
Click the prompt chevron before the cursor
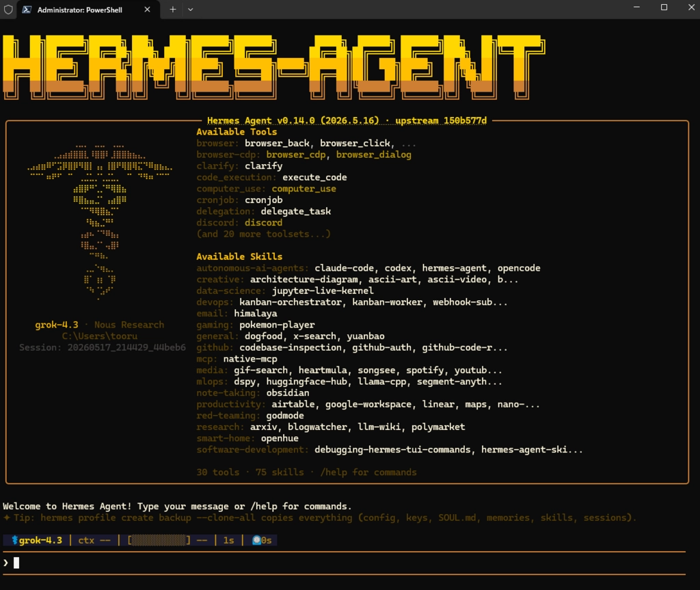5,563
